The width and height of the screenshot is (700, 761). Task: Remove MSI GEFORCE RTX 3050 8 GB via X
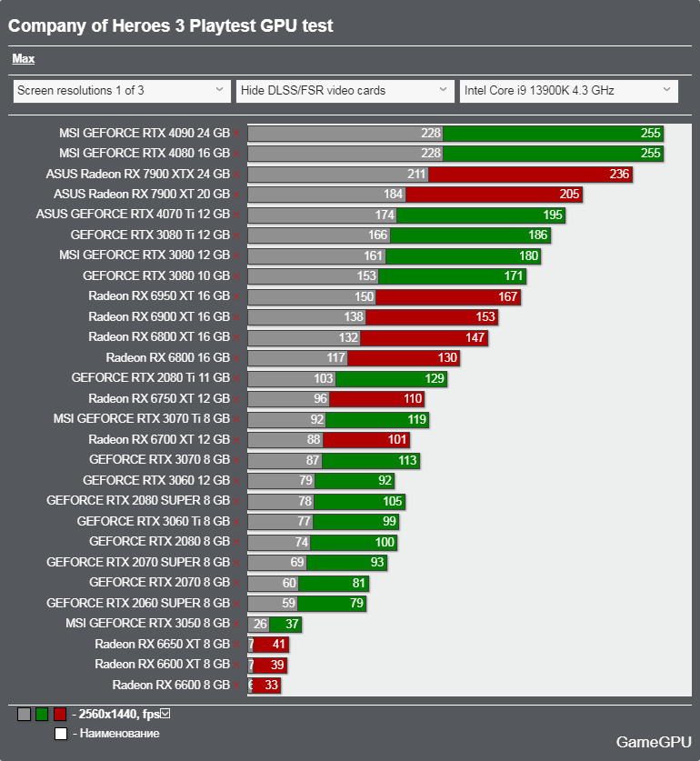click(236, 624)
